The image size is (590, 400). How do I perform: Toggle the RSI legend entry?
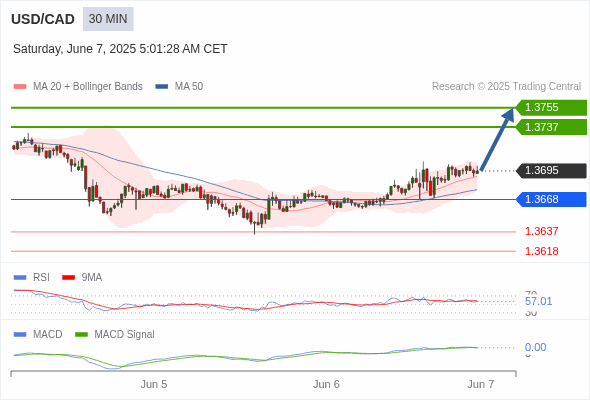click(x=32, y=277)
